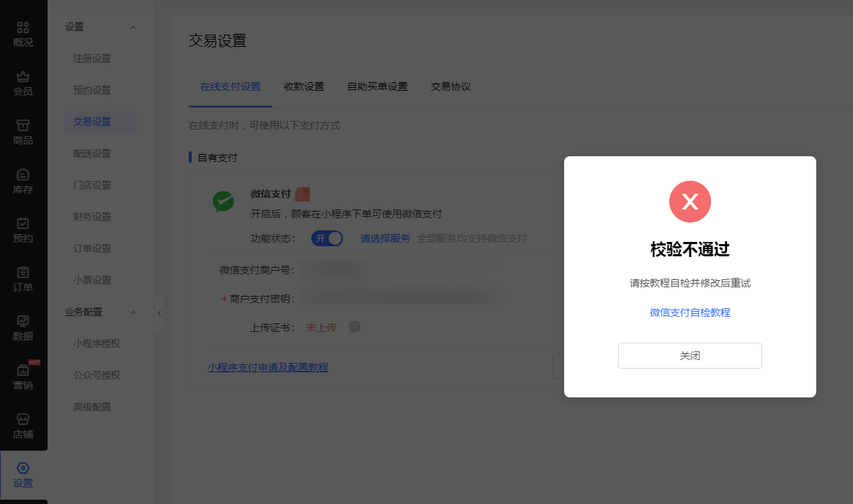Collapse the 设置 menu group
This screenshot has height=504, width=853.
(x=133, y=27)
